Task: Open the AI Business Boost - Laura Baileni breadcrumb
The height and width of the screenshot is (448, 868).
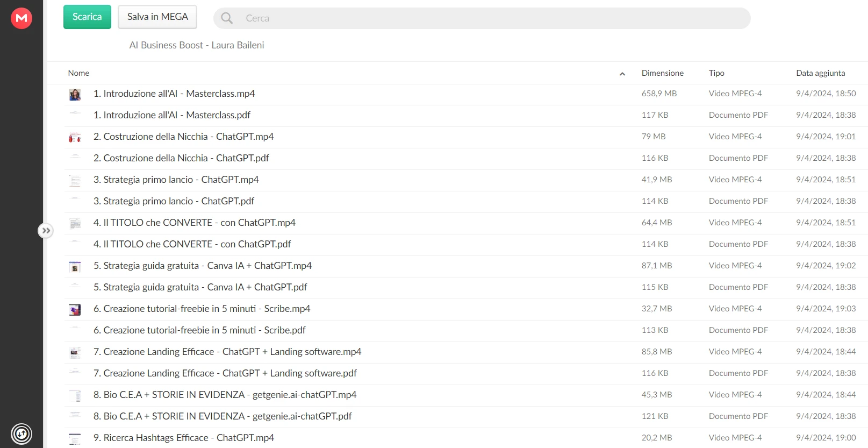Action: point(197,45)
